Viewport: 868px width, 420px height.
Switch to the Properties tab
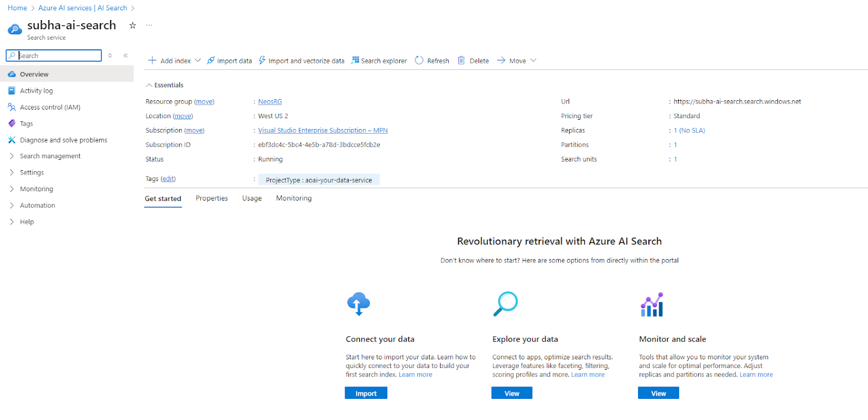pos(212,198)
